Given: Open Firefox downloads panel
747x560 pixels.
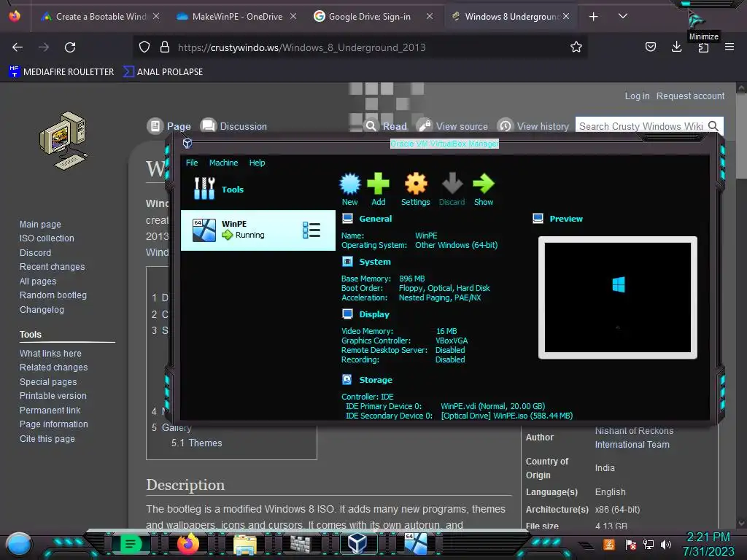Looking at the screenshot, I should 676,47.
